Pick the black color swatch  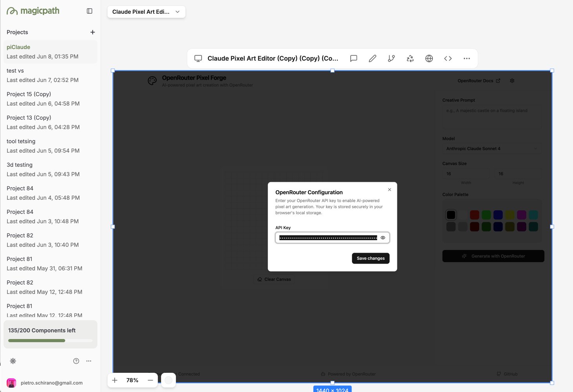coord(451,215)
